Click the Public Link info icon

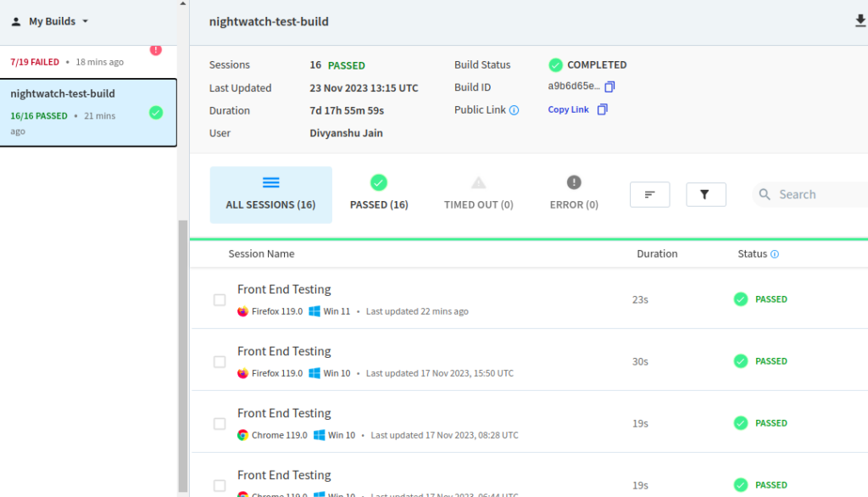(x=514, y=110)
